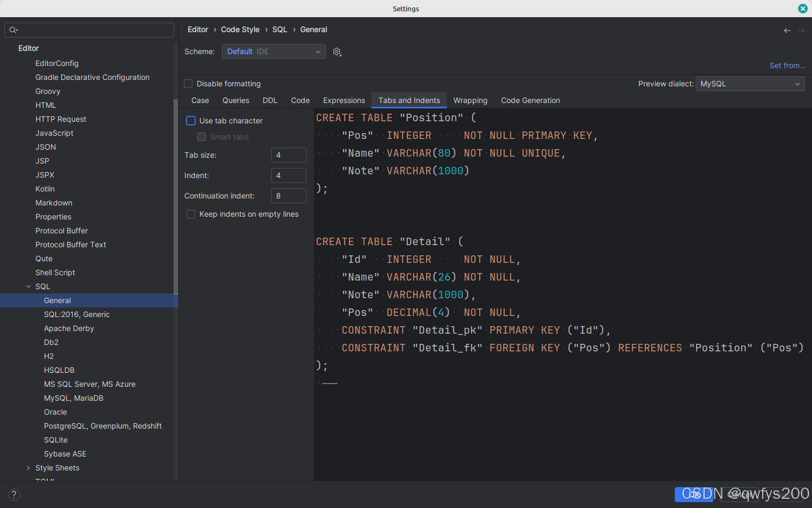Select HSQLDB dialect item
This screenshot has height=508, width=812.
click(x=59, y=370)
